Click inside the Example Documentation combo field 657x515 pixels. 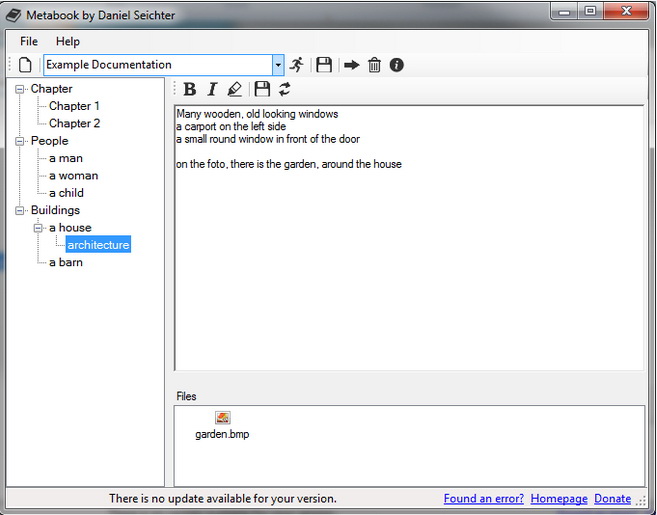pyautogui.click(x=158, y=65)
